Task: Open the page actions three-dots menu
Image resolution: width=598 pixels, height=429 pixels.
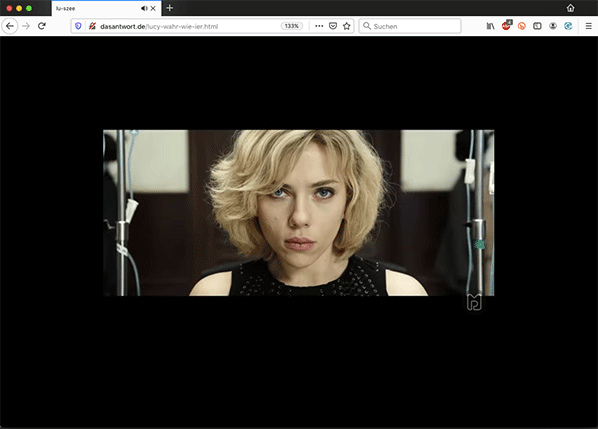Action: 319,26
